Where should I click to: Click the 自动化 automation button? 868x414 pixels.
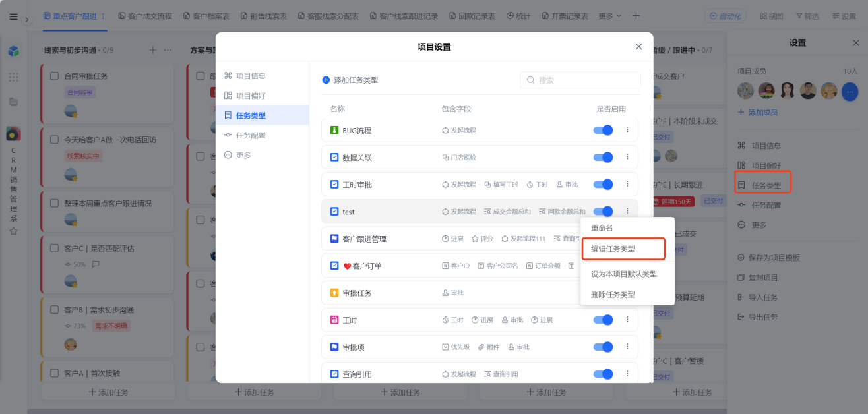tap(726, 16)
